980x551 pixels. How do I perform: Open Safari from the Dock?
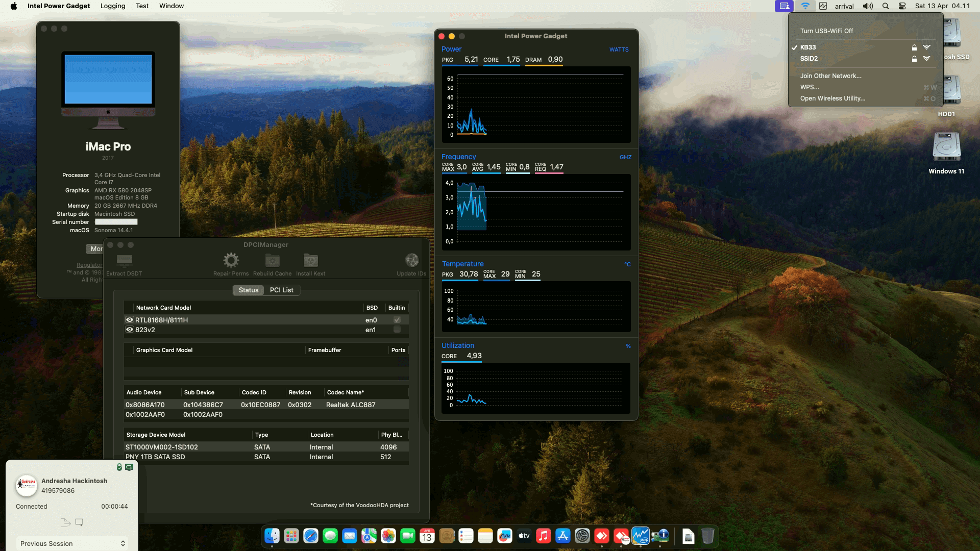pos(311,536)
